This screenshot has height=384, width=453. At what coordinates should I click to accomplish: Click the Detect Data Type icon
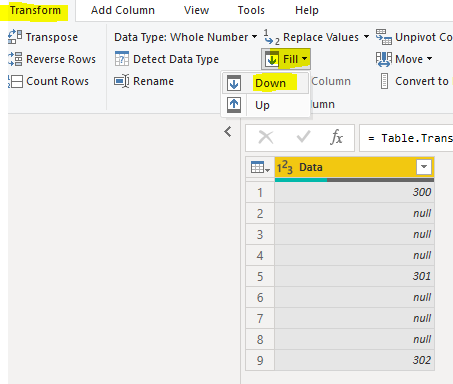tap(122, 59)
